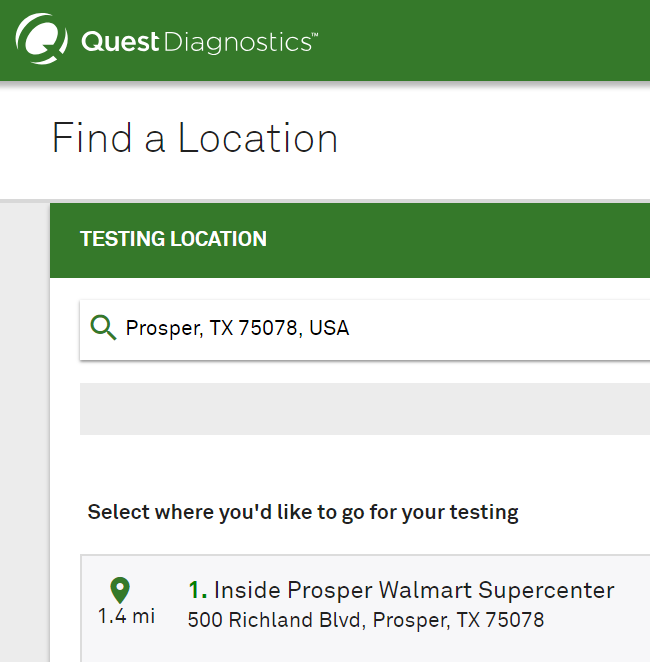Click the circular Quest Q logo icon
This screenshot has width=650, height=662.
(41, 39)
